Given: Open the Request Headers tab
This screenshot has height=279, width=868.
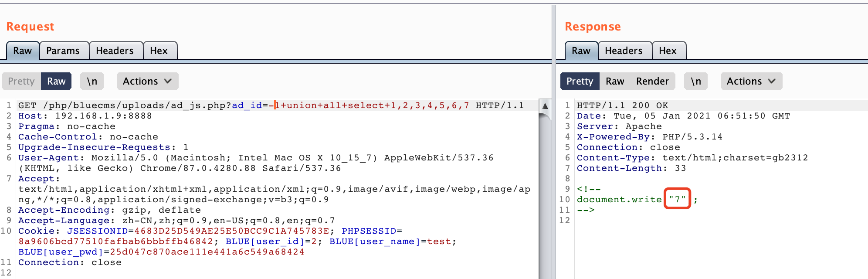Looking at the screenshot, I should tap(115, 51).
